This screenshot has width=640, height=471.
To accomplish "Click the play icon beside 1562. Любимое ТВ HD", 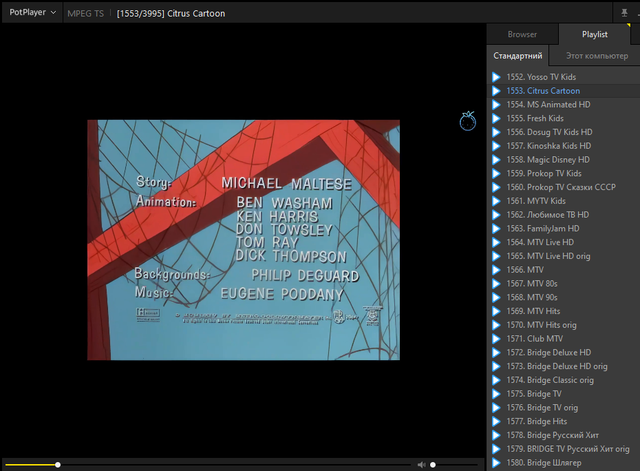I will pyautogui.click(x=496, y=215).
